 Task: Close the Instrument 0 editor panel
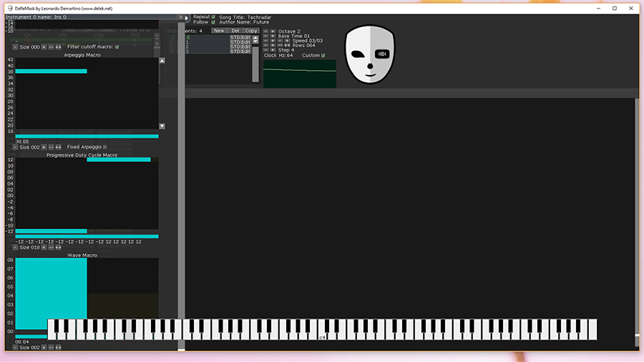coord(181,17)
